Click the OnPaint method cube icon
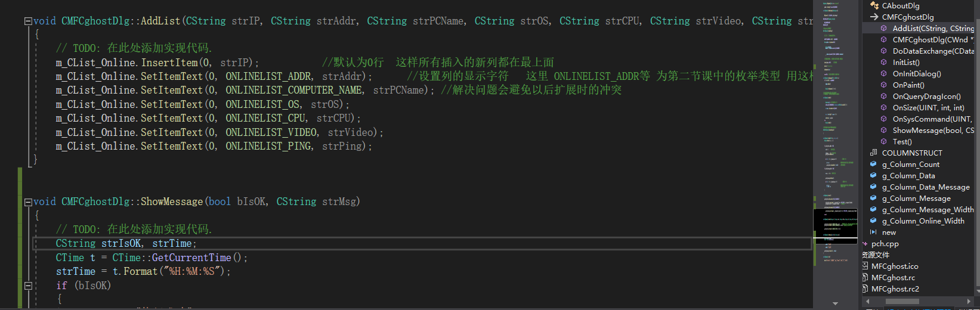This screenshot has height=310, width=980. coord(884,85)
